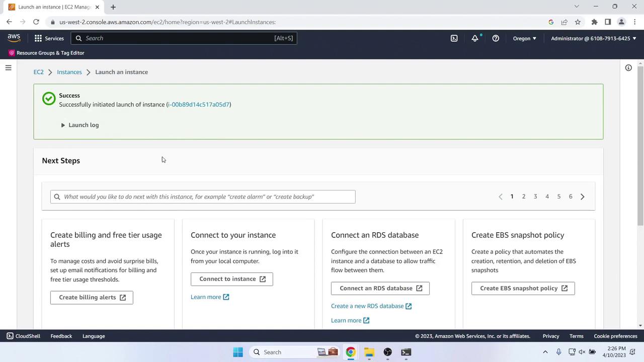Expand the Launch log section
The height and width of the screenshot is (362, 644).
click(79, 125)
